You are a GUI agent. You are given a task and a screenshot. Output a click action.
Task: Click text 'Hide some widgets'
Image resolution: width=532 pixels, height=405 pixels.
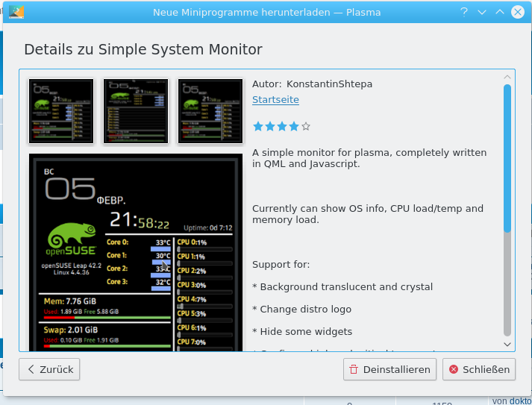[306, 332]
